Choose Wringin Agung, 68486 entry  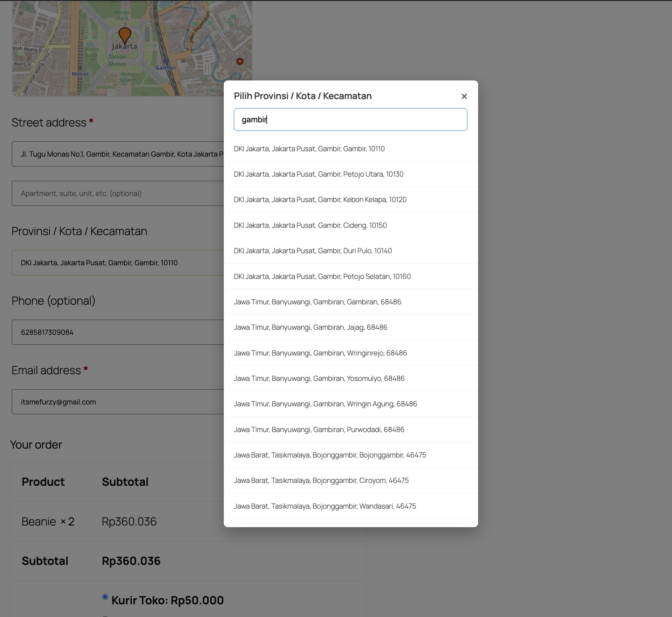click(325, 404)
